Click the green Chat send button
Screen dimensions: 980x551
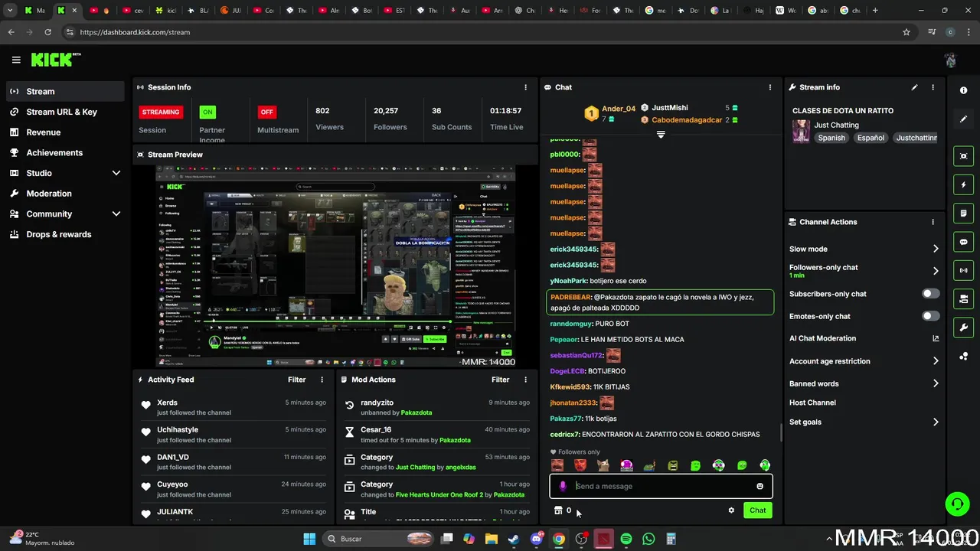[x=757, y=510]
